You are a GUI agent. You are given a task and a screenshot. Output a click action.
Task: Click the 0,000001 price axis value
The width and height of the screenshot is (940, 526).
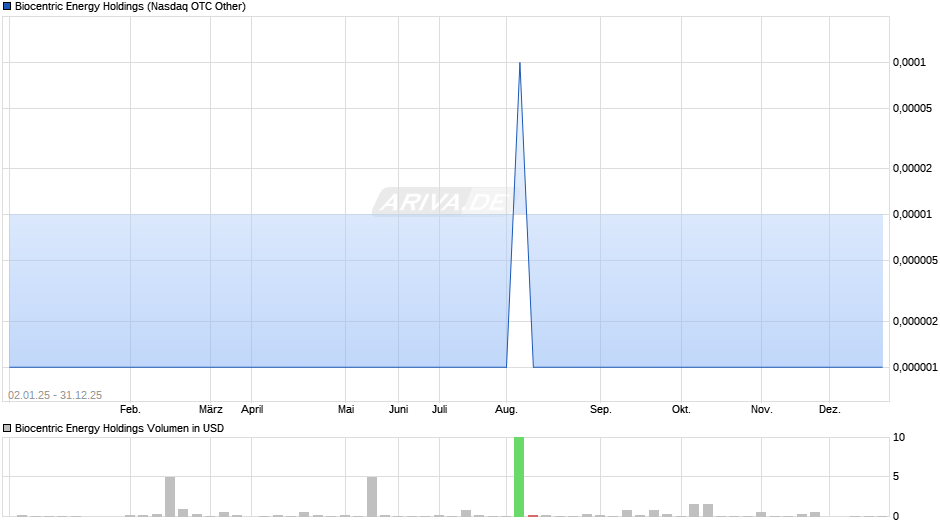click(915, 367)
